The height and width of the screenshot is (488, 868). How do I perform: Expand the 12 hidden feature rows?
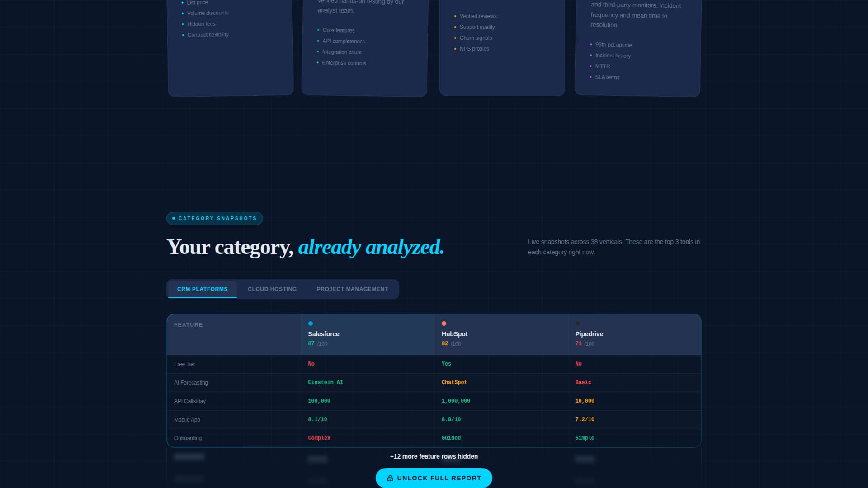coord(434,456)
